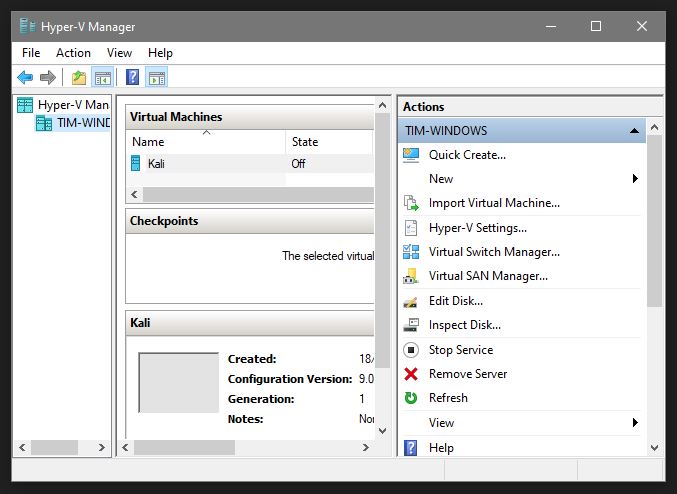Expand the New submenu arrow
The width and height of the screenshot is (677, 494).
point(635,179)
